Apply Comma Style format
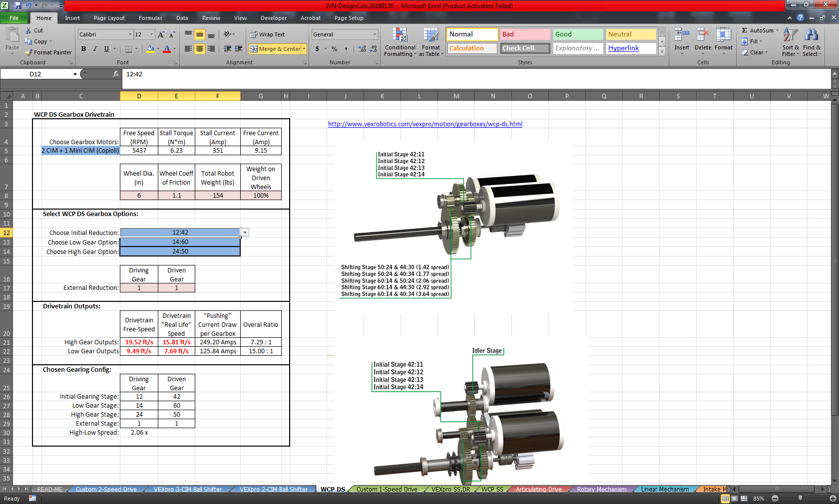Viewport: 839px width, 504px height. pyautogui.click(x=346, y=49)
